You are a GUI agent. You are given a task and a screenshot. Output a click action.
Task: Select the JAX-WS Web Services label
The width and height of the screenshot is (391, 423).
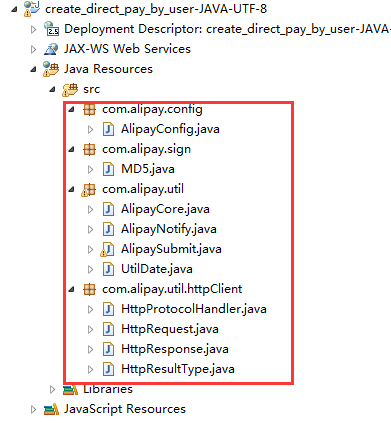click(127, 49)
